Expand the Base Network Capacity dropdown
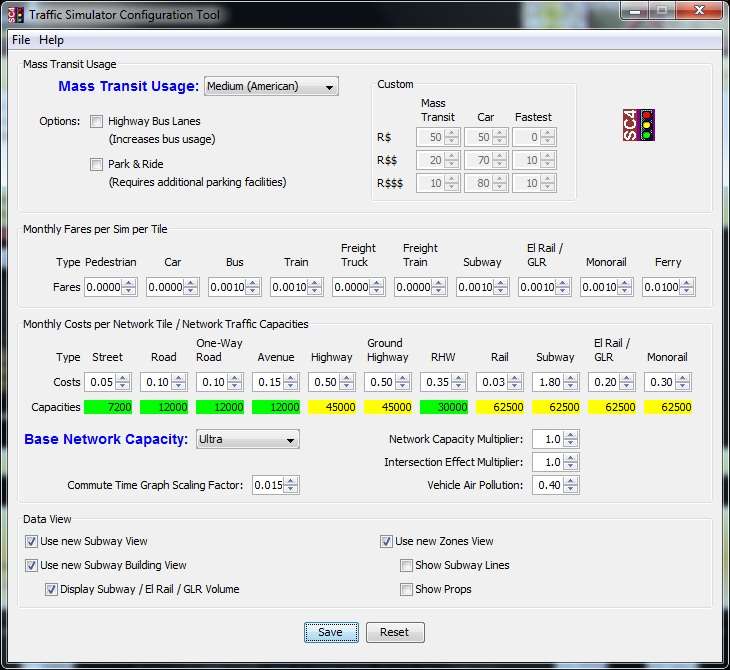 point(248,439)
